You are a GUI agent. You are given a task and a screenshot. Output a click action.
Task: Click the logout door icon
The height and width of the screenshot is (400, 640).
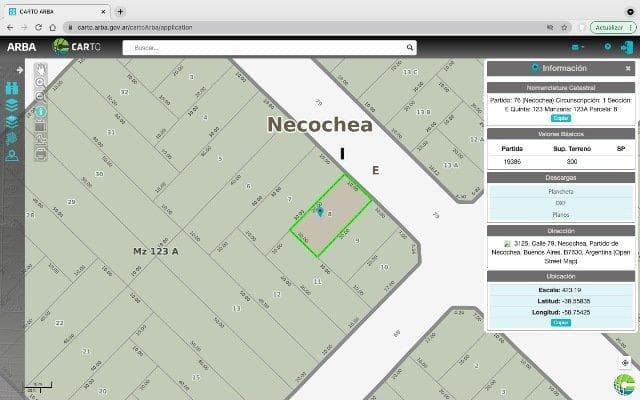(627, 47)
